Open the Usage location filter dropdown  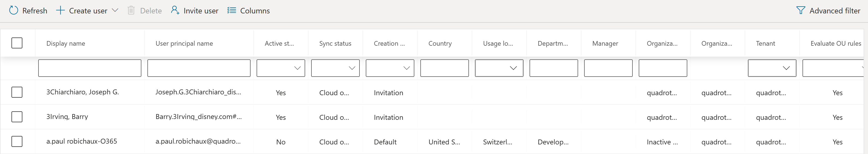tap(499, 68)
